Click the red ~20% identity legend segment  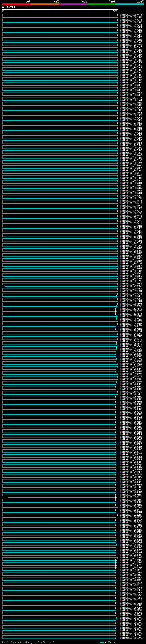16,4
